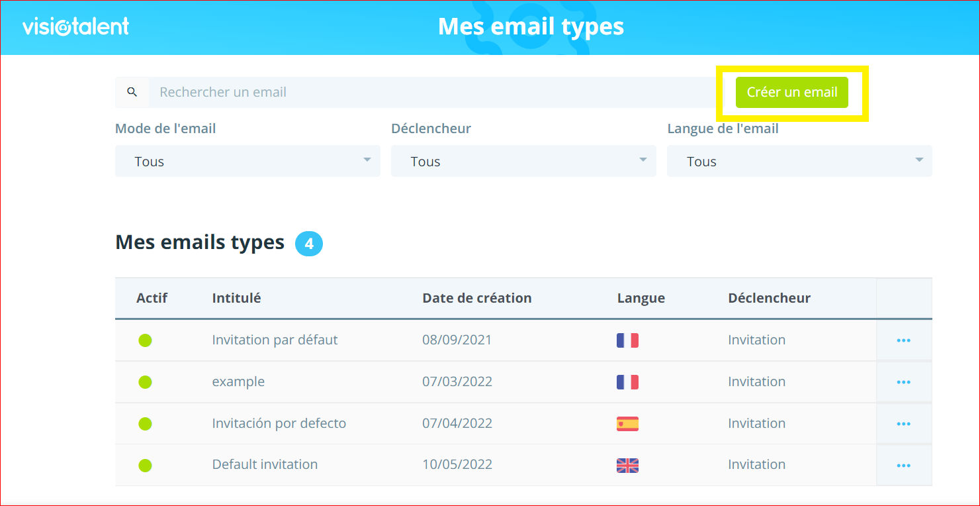Click the email count badge showing 4
Image resolution: width=980 pixels, height=506 pixels.
pyautogui.click(x=309, y=244)
